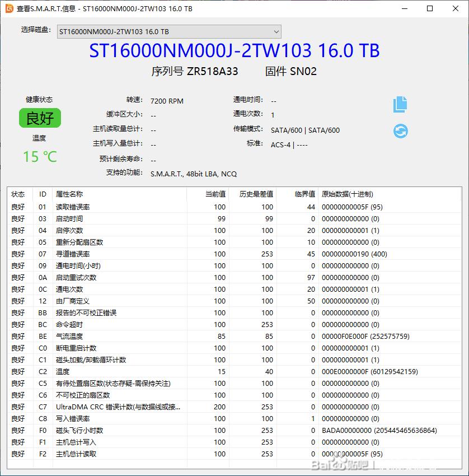Click the blue refresh icon
Screen dimensions: 469x476
point(400,131)
